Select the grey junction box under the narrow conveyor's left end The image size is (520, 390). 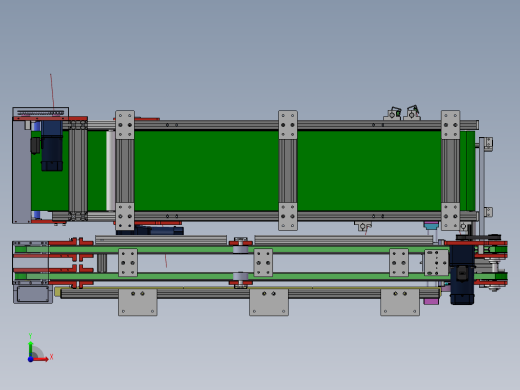point(33,294)
